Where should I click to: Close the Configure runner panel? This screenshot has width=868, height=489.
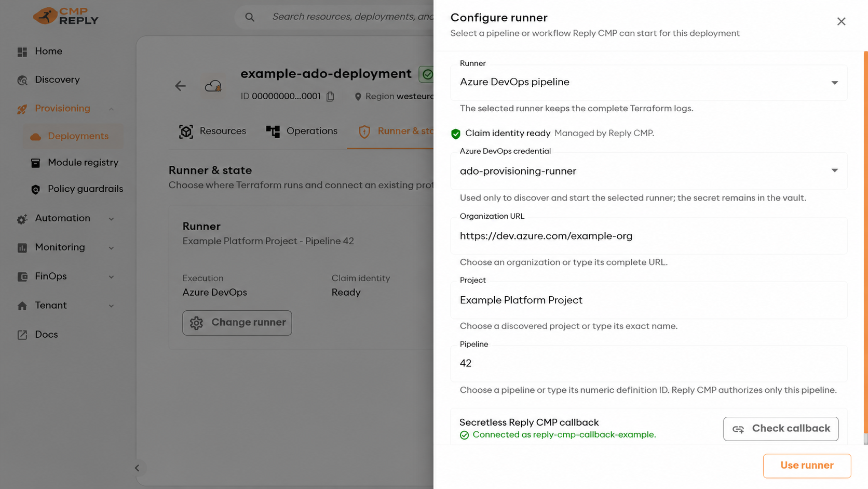tap(841, 21)
